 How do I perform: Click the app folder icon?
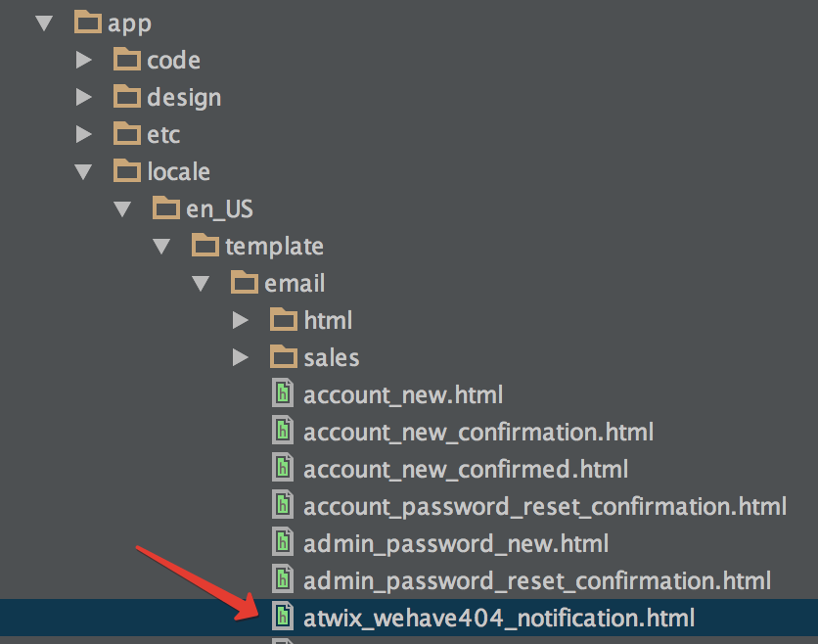tap(88, 22)
